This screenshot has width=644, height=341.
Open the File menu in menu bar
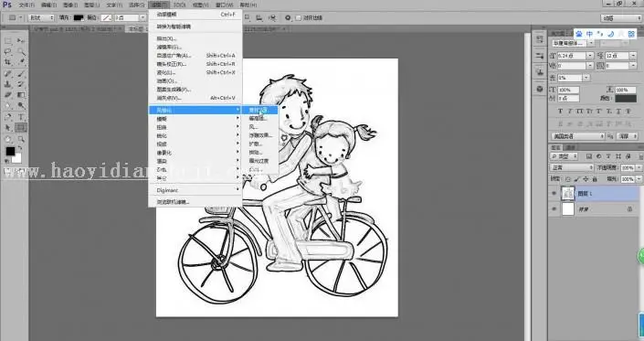pos(26,5)
